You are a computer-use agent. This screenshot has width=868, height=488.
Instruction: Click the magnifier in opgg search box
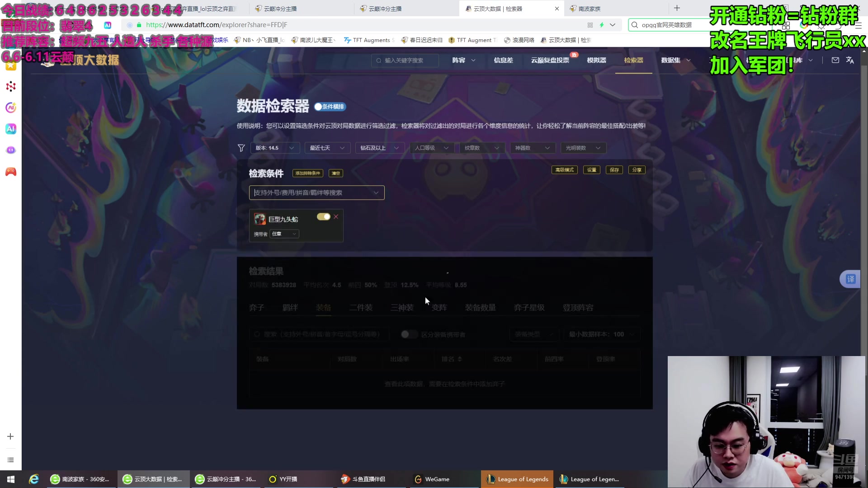coord(635,25)
